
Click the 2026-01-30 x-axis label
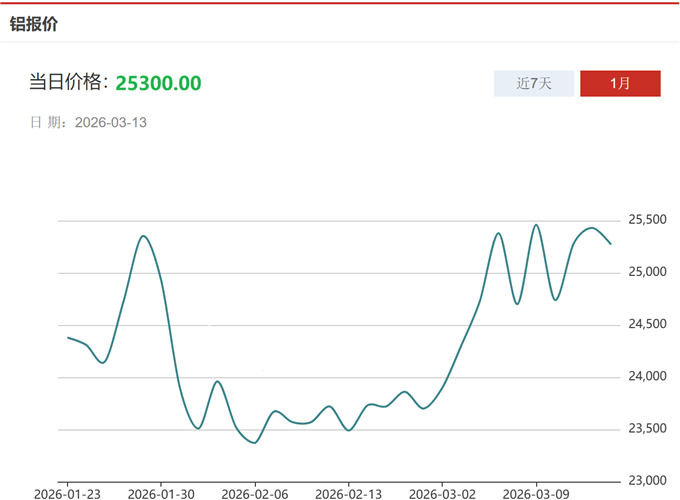(162, 493)
